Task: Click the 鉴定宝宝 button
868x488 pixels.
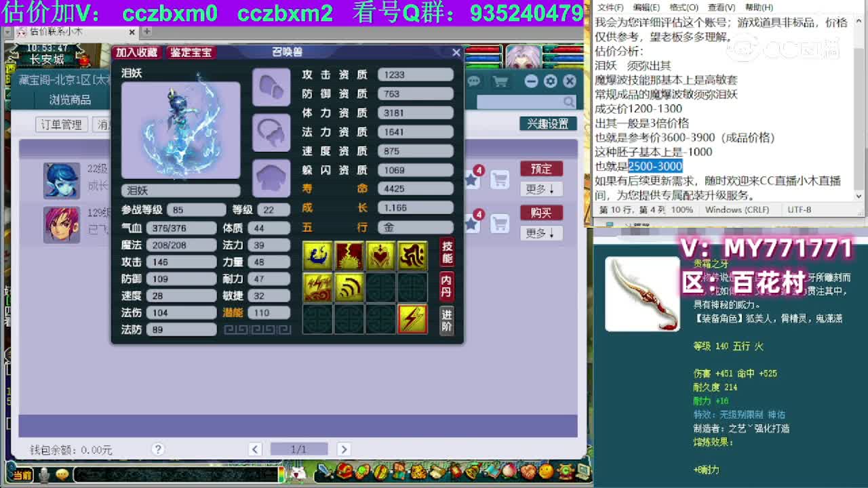Action: pyautogui.click(x=191, y=52)
